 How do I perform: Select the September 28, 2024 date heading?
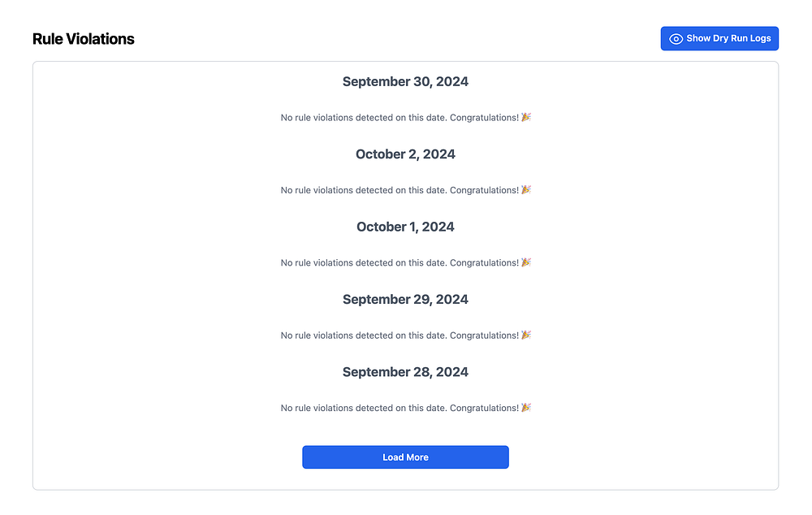tap(405, 371)
